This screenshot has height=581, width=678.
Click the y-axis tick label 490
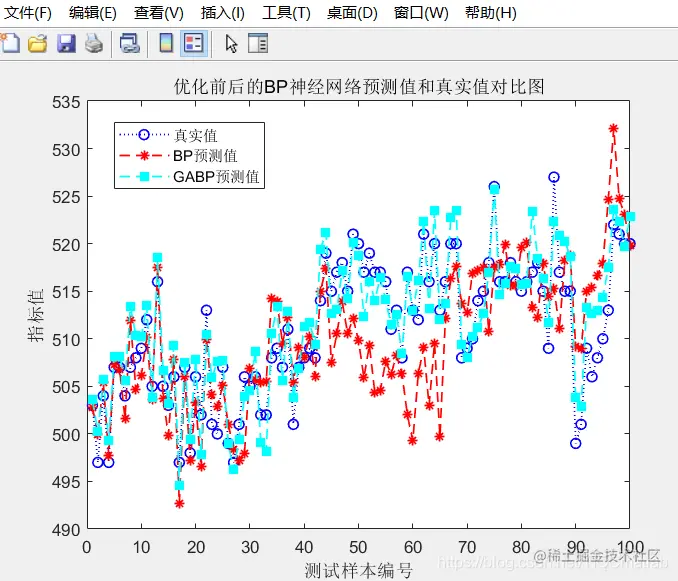pos(66,530)
